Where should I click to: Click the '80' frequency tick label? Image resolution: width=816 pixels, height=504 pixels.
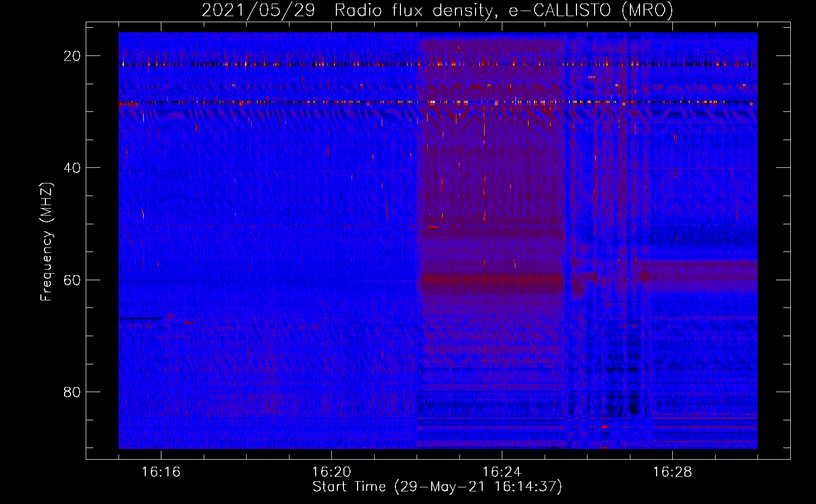[x=72, y=392]
